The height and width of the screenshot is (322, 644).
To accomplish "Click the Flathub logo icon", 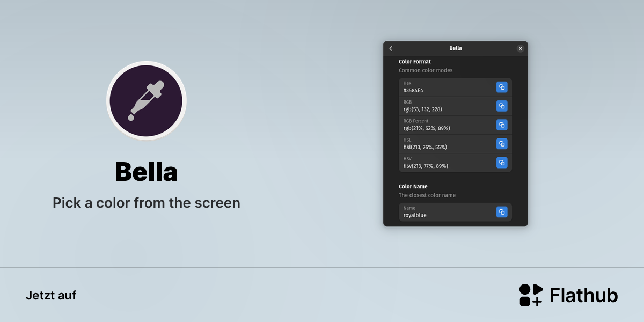I will click(x=531, y=295).
